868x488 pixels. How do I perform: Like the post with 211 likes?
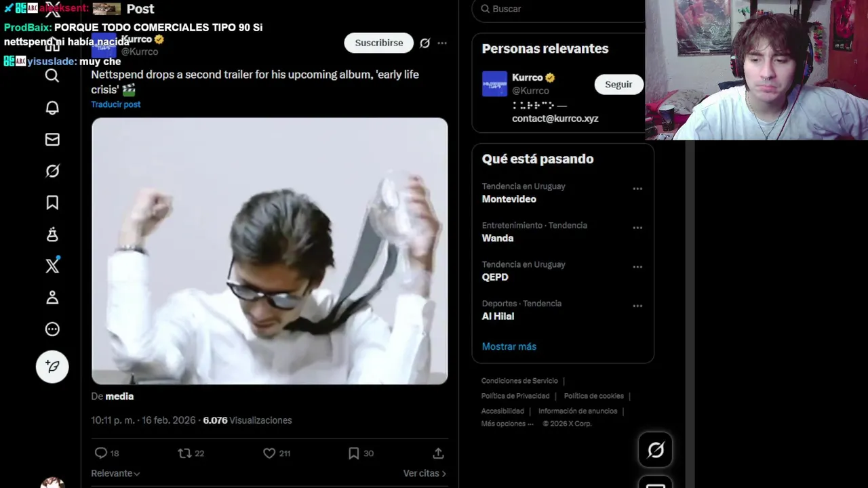(x=269, y=453)
